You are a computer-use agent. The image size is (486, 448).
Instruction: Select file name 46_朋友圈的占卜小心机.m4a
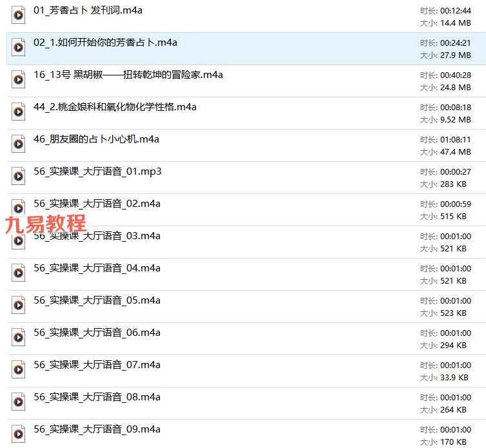tap(96, 139)
